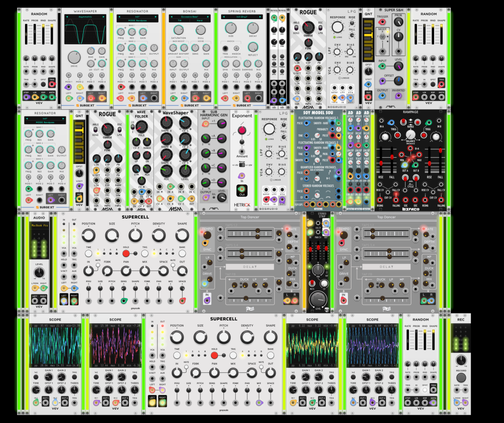Image resolution: width=504 pixels, height=423 pixels.
Task: Select the Bonsai Tilt option
Action: 180,20
